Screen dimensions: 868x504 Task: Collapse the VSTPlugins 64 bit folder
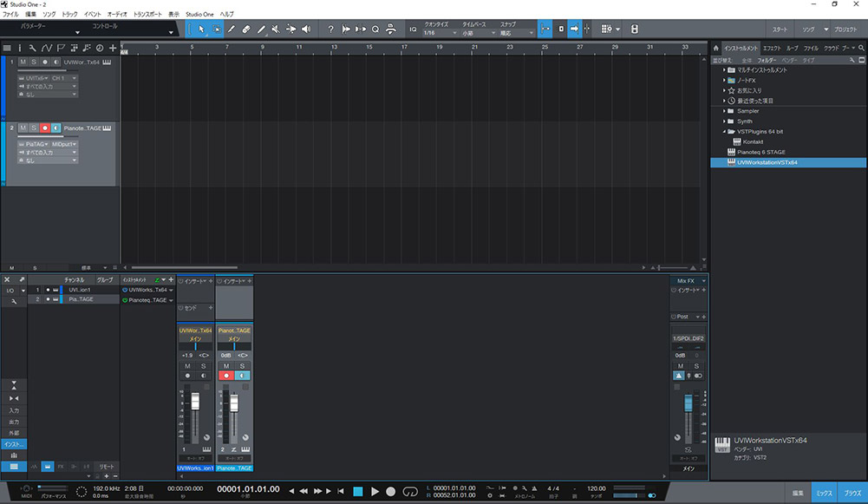tap(724, 132)
